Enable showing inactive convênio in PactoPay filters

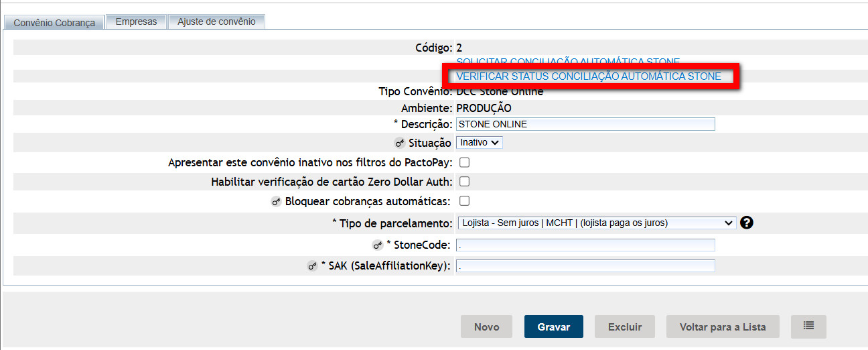464,162
